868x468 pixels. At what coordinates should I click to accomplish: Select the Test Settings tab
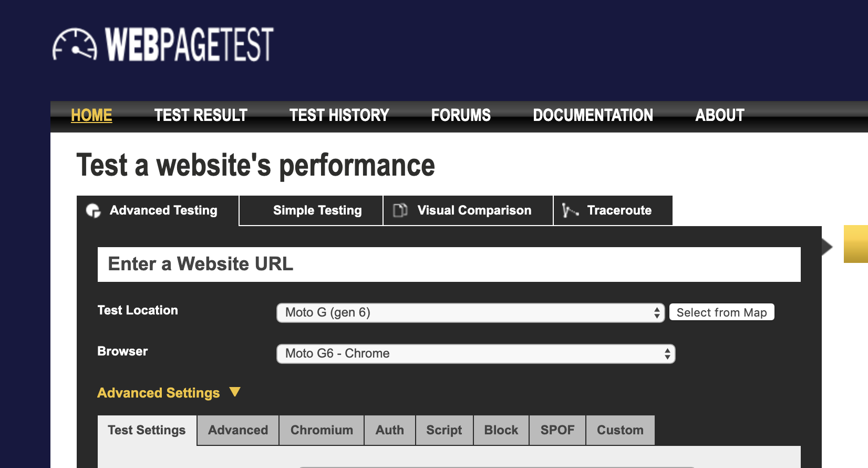click(147, 430)
